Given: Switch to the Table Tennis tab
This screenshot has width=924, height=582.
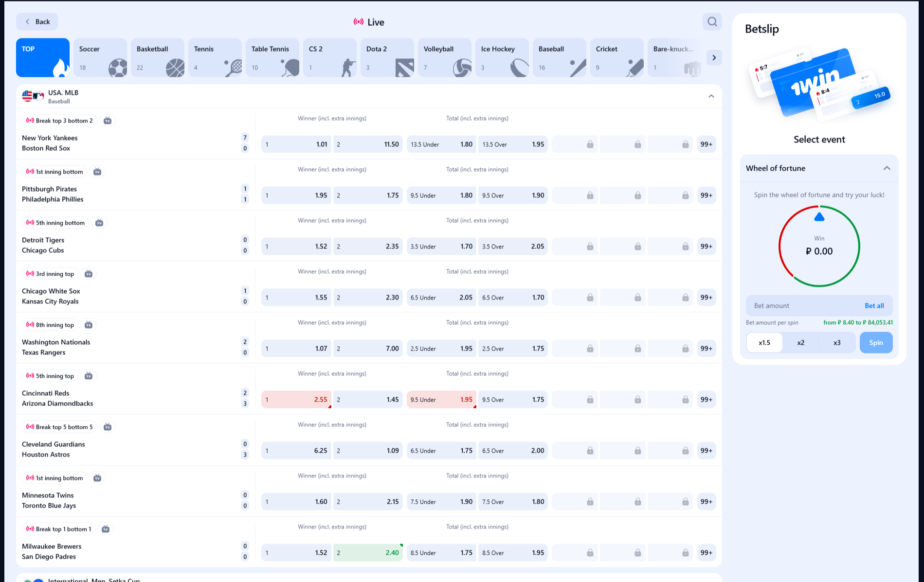Looking at the screenshot, I should (272, 58).
